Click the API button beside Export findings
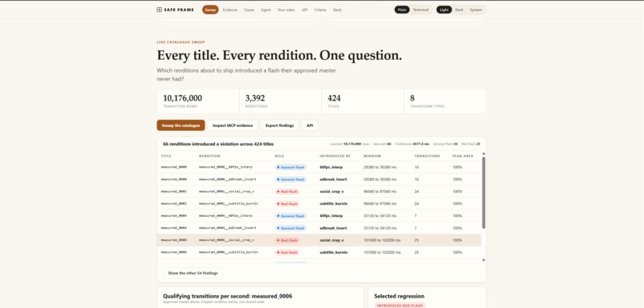644x308 pixels. [310, 125]
